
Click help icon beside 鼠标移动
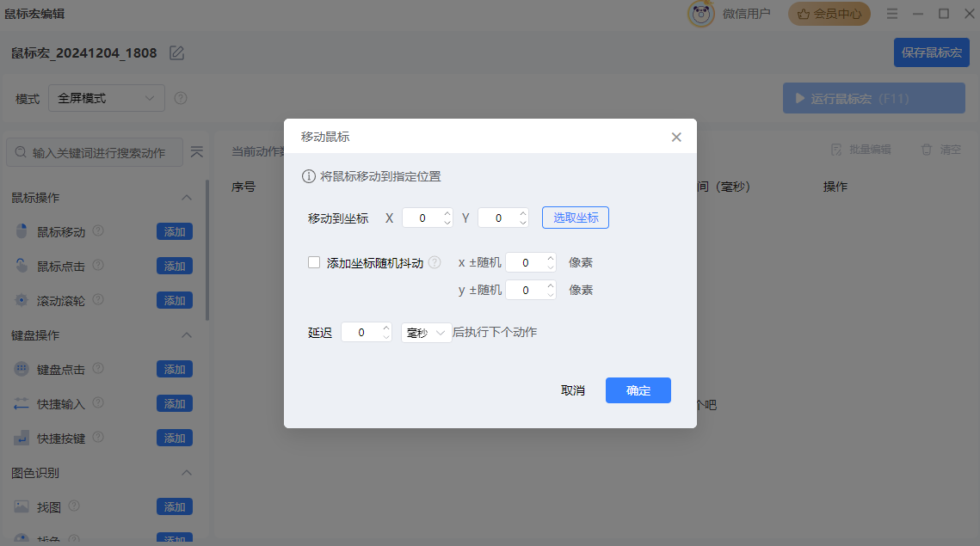pos(98,230)
